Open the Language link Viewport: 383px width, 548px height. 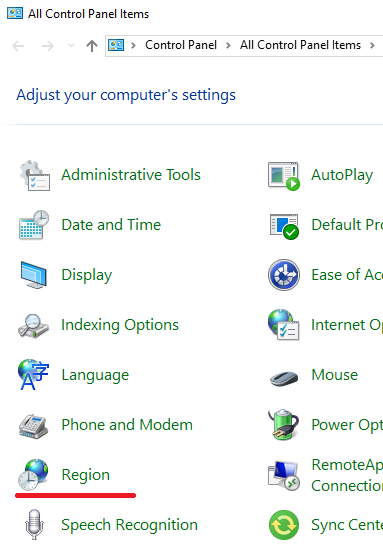pyautogui.click(x=95, y=375)
